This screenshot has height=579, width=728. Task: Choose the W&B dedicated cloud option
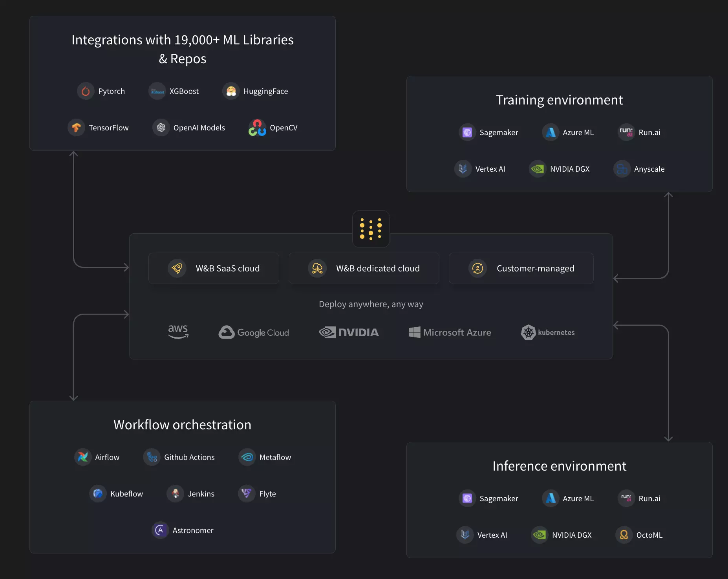point(364,268)
